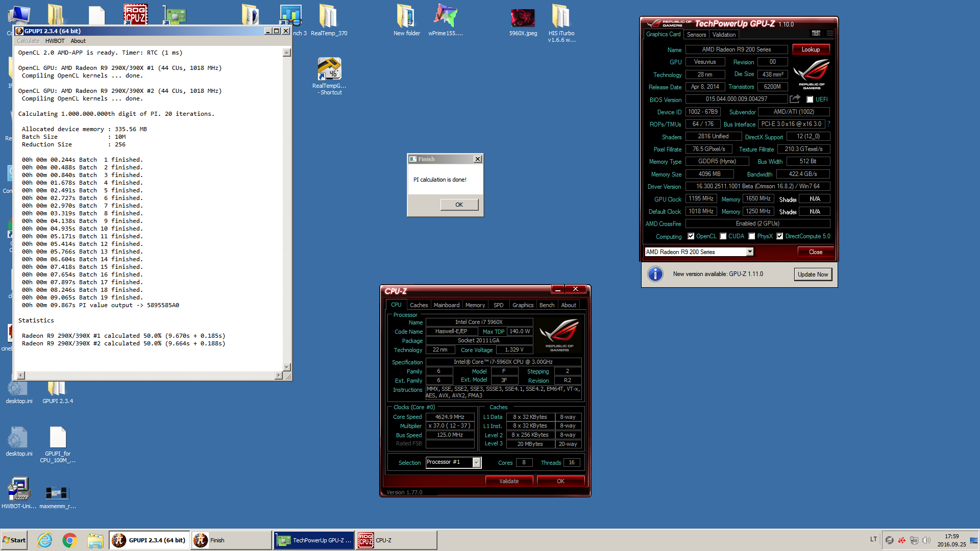980x551 pixels.
Task: Select the Graphics Card tab in GPU-Z
Action: click(x=663, y=34)
